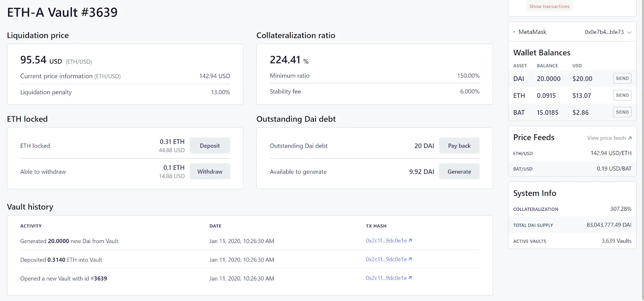
Task: Send ETH from wallet balances
Action: point(622,95)
